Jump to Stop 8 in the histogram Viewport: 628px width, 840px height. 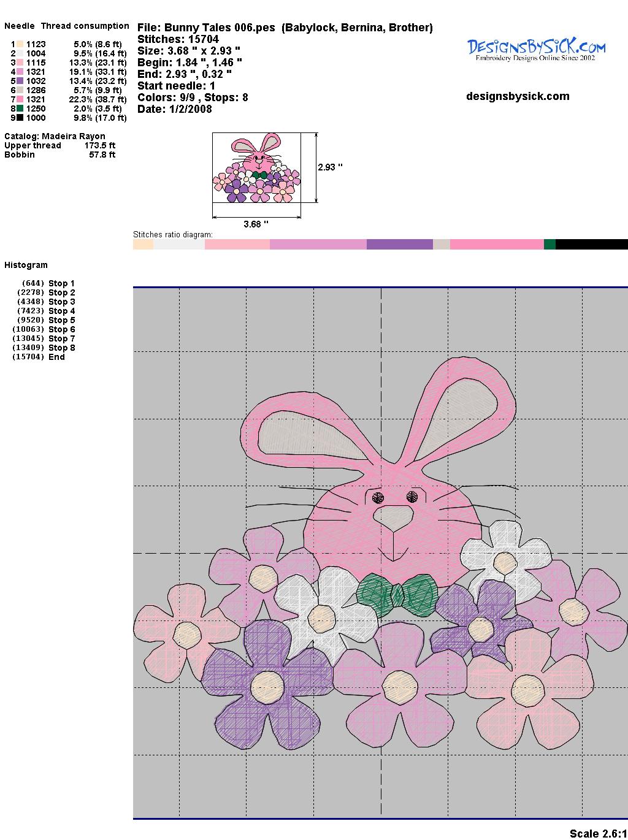click(61, 348)
